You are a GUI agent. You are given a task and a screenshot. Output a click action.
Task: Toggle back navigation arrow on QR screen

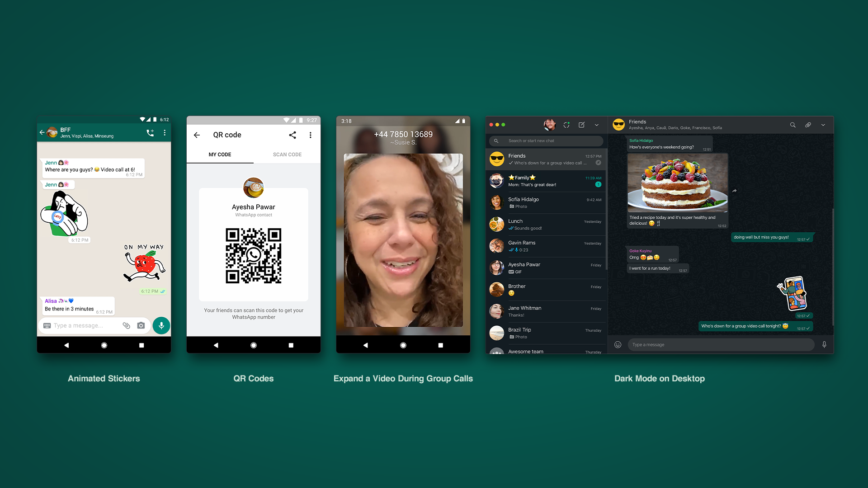coord(197,135)
